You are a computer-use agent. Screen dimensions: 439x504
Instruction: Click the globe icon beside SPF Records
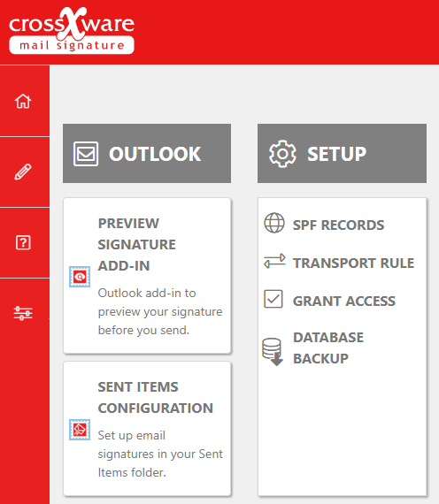coord(274,223)
